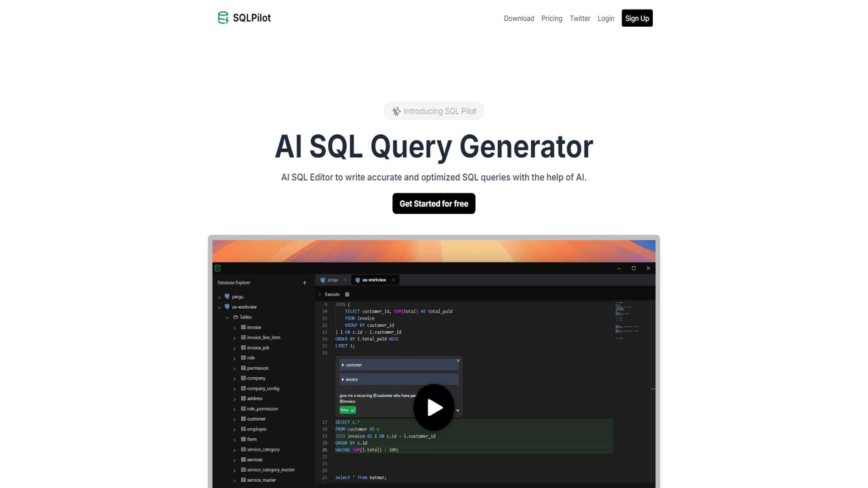868x488 pixels.
Task: Switch to the us-workview editor tab
Action: coord(374,280)
